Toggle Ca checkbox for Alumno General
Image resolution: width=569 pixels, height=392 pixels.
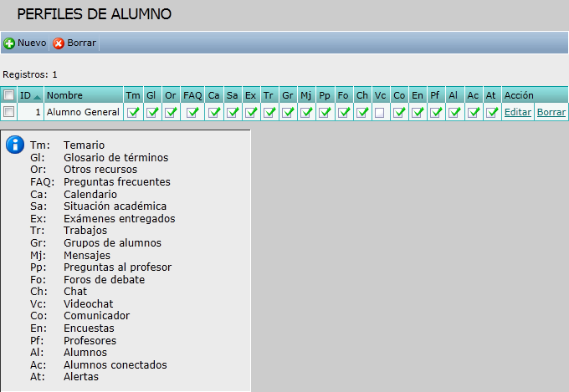click(x=214, y=112)
